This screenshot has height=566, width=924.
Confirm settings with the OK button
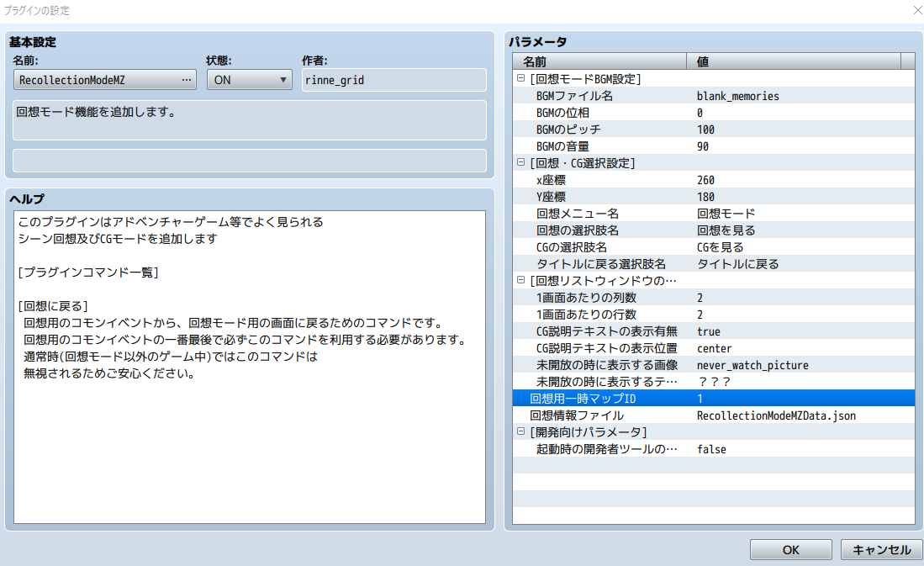click(789, 549)
